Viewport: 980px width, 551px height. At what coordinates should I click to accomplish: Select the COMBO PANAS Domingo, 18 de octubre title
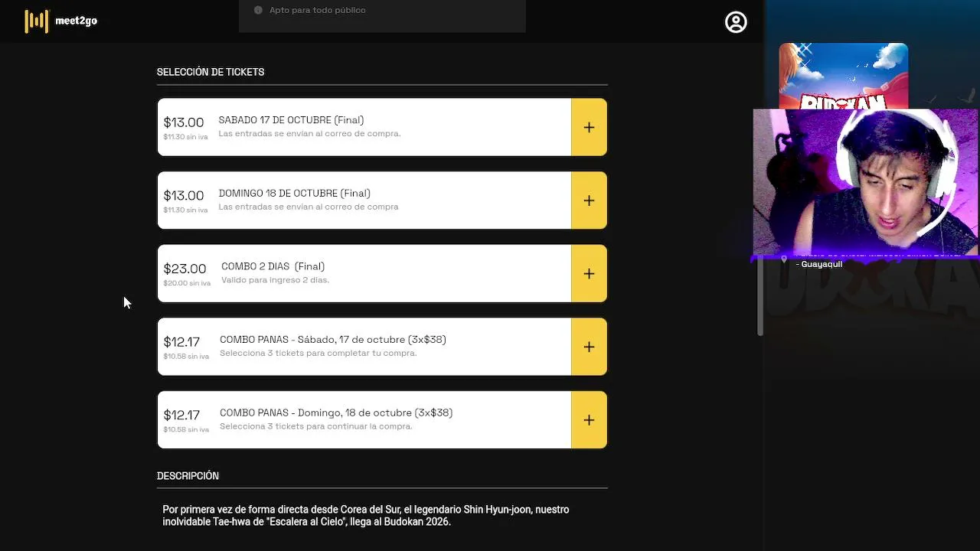point(336,413)
